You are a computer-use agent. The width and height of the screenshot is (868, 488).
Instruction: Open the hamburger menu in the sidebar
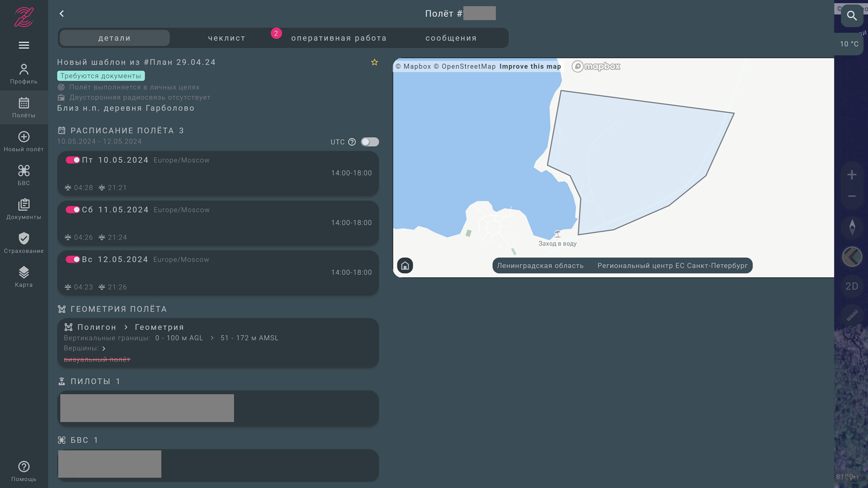24,45
